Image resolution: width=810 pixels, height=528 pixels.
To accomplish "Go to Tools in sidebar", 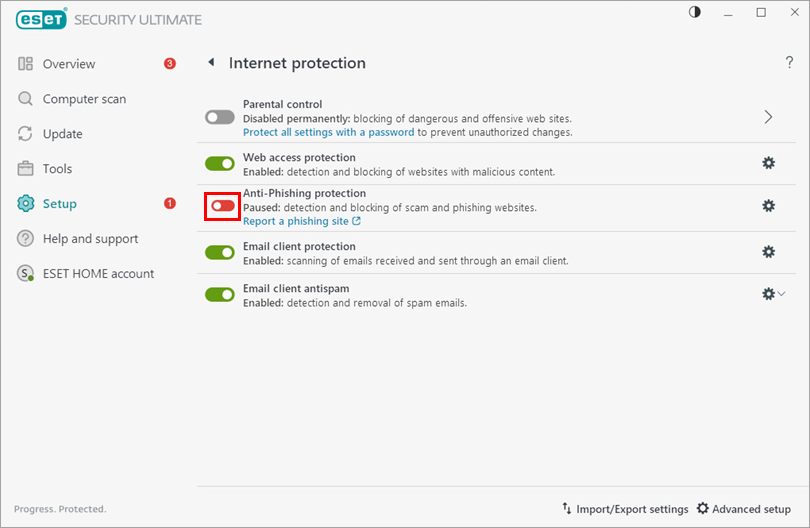I will click(x=57, y=169).
